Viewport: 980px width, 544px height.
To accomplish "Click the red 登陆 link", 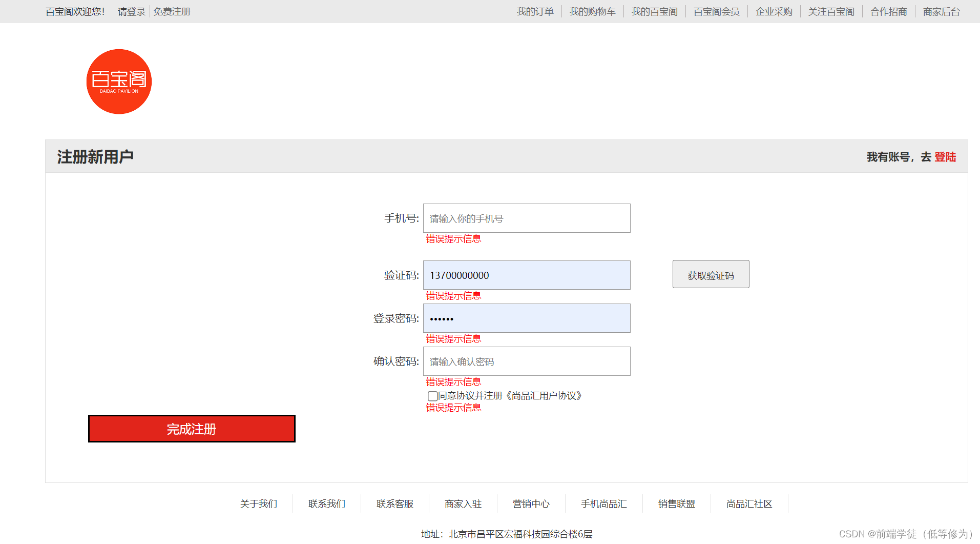I will pyautogui.click(x=945, y=157).
